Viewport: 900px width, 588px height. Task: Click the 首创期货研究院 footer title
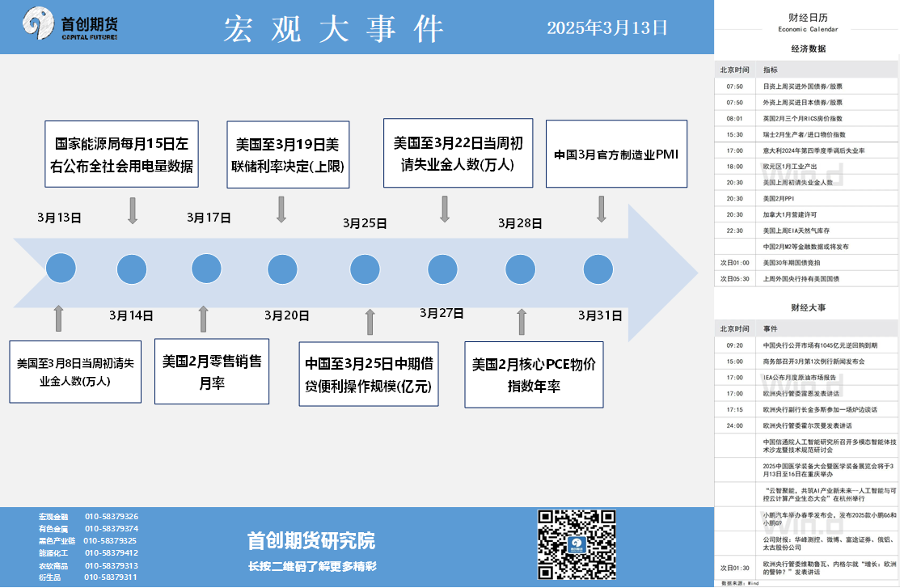point(311,541)
